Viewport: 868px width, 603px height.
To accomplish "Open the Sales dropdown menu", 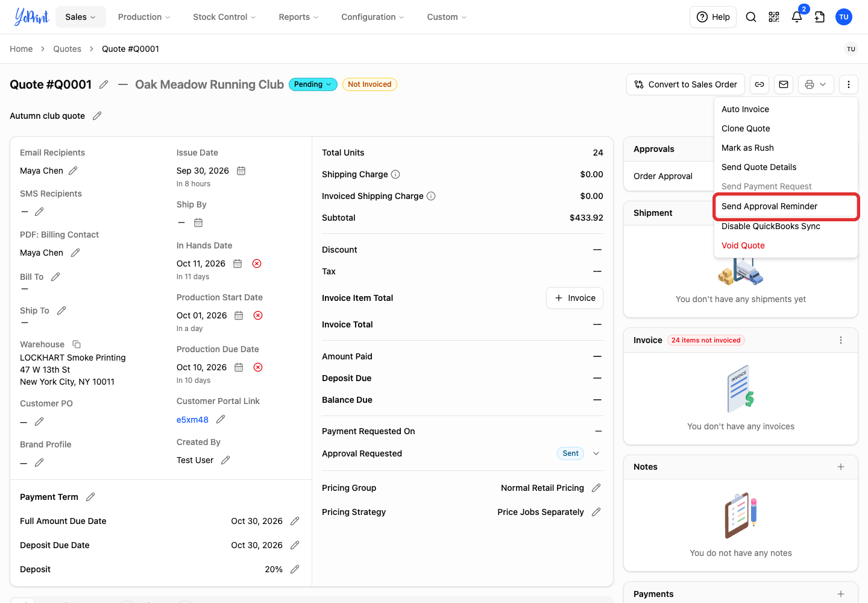I will tap(81, 17).
